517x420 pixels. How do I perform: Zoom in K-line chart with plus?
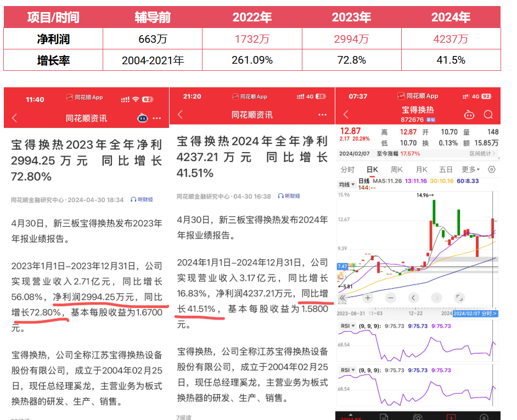click(x=368, y=298)
